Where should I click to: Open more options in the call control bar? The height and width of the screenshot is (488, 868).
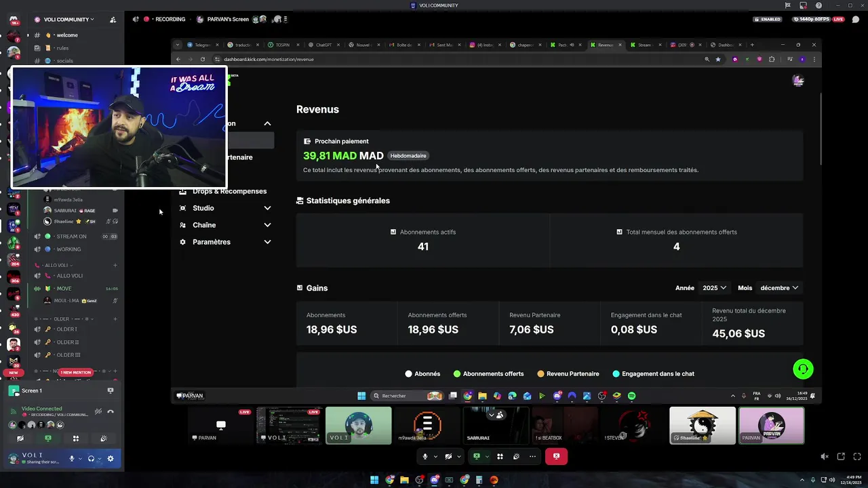point(532,457)
